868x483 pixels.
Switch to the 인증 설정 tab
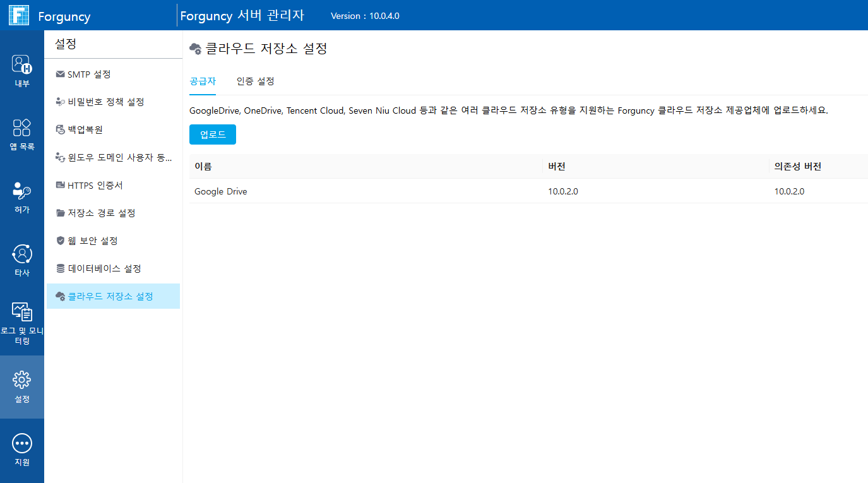(256, 81)
